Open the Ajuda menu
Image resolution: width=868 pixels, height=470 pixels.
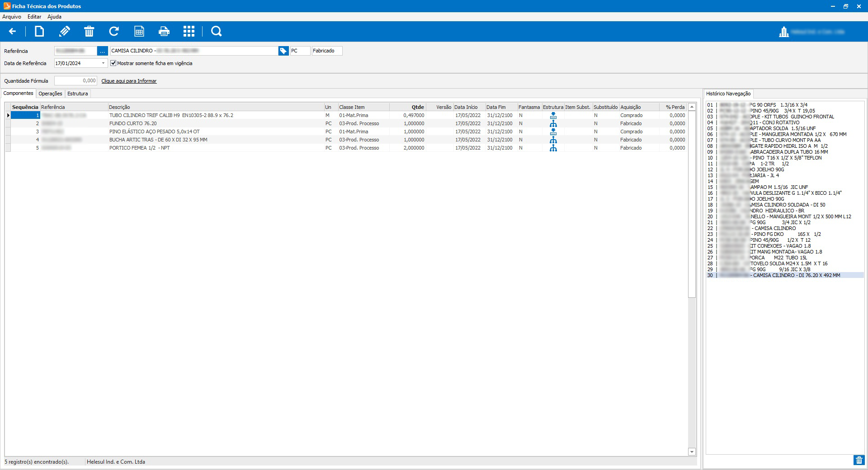[x=54, y=17]
